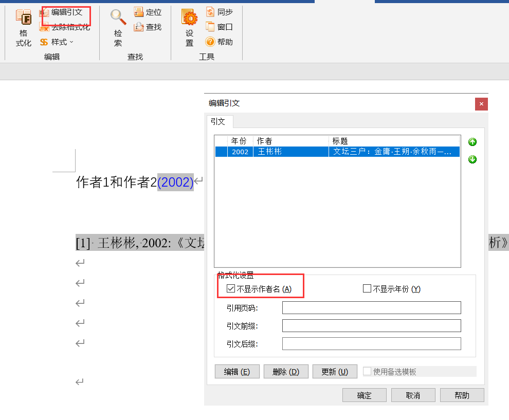The width and height of the screenshot is (509, 420).
Task: Click the 窗口 window icon
Action: tap(210, 27)
